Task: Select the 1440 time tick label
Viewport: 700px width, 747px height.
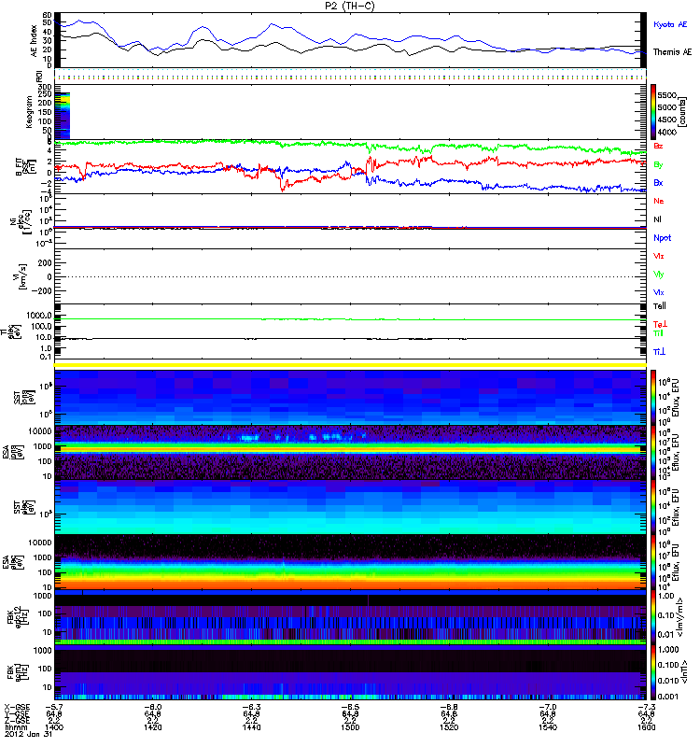Action: click(x=251, y=727)
